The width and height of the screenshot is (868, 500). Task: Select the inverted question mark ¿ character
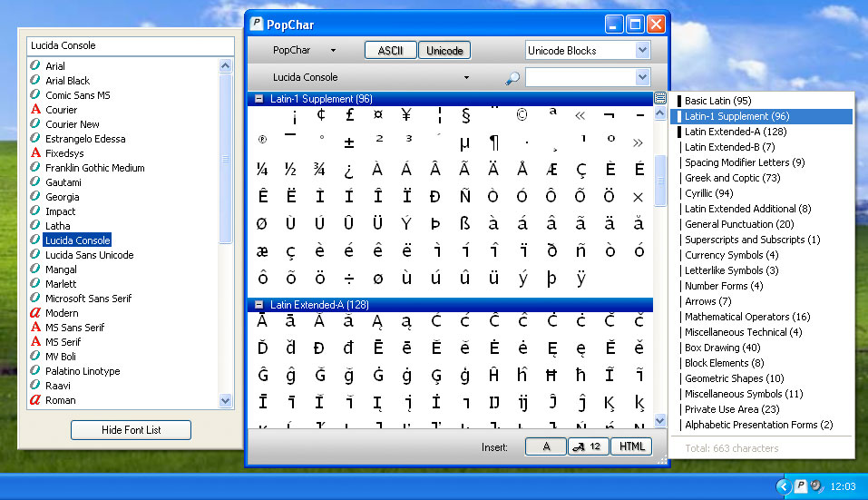(349, 171)
